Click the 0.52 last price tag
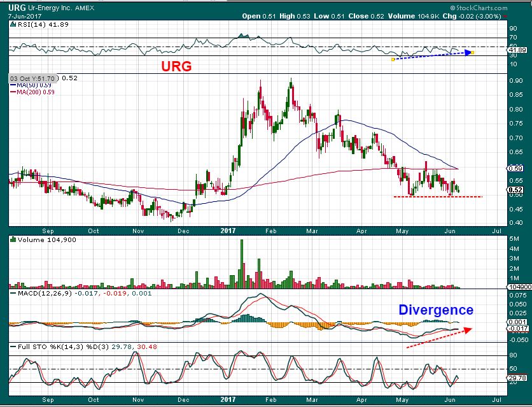 click(515, 190)
